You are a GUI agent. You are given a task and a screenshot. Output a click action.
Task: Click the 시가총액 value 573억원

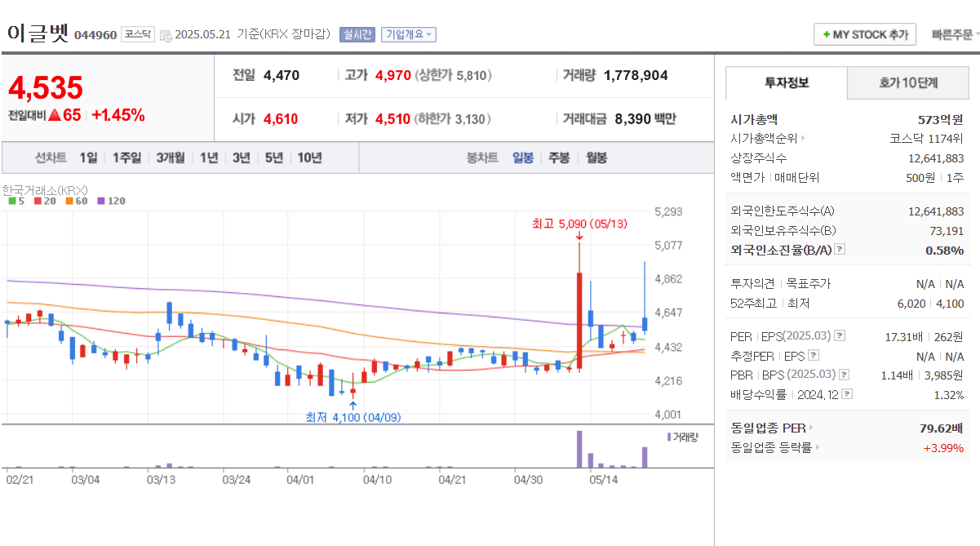pos(941,119)
